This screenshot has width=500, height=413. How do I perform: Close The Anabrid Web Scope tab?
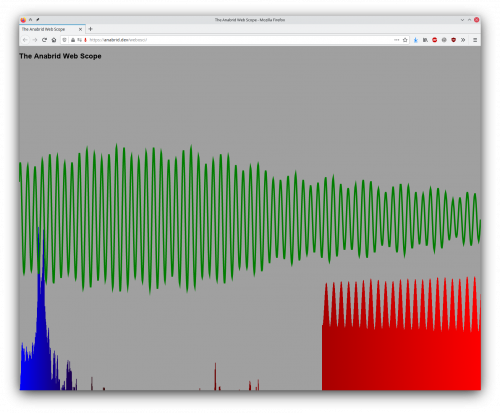(x=80, y=29)
